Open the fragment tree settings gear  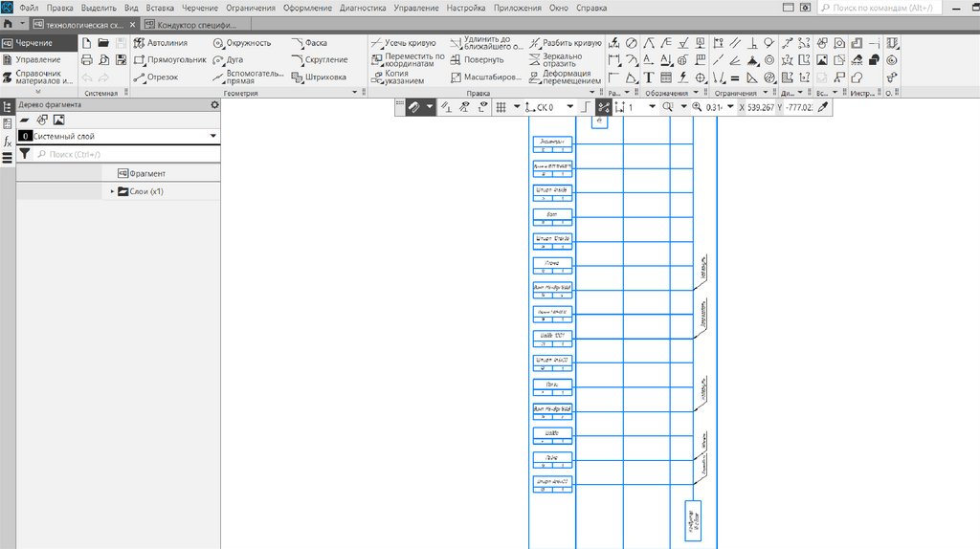tap(214, 105)
